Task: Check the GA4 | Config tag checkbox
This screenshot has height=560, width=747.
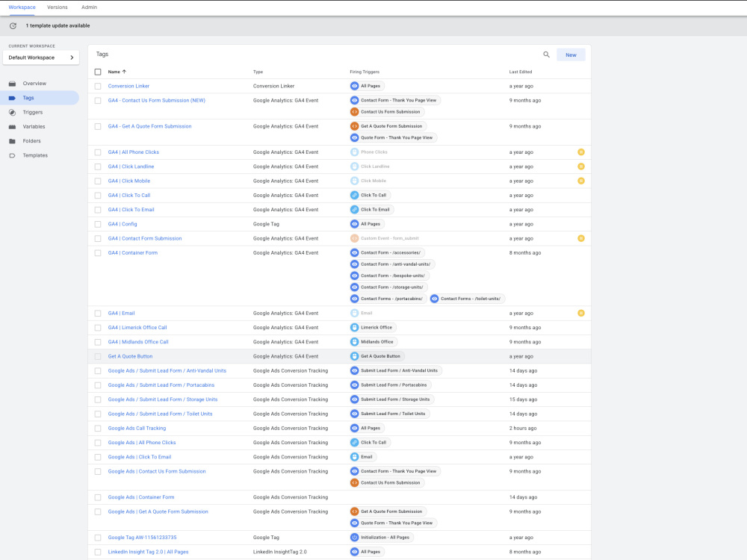Action: 98,224
